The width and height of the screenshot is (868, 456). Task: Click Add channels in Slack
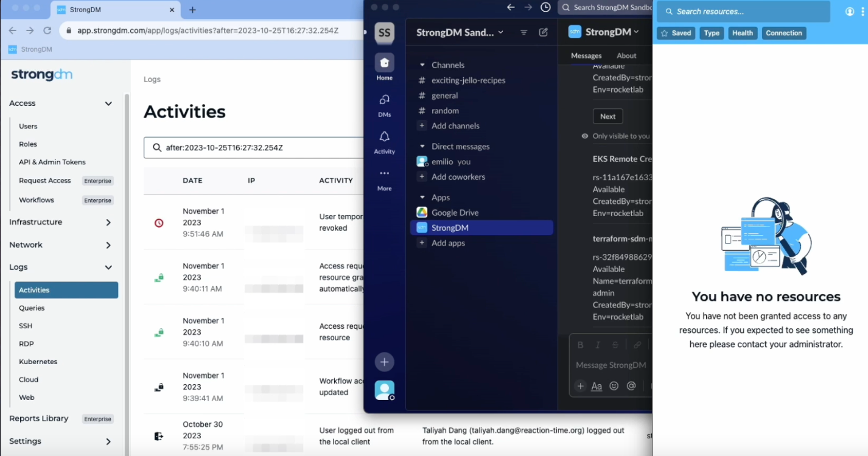tap(455, 126)
